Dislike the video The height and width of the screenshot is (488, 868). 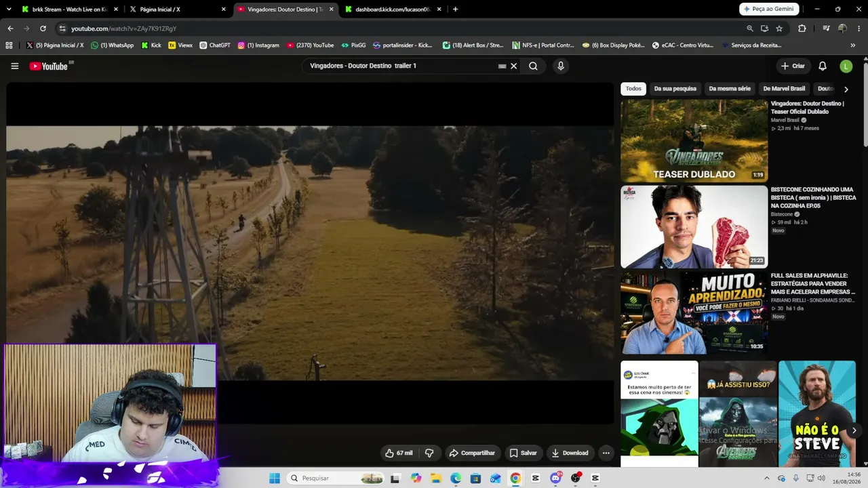[x=429, y=453]
